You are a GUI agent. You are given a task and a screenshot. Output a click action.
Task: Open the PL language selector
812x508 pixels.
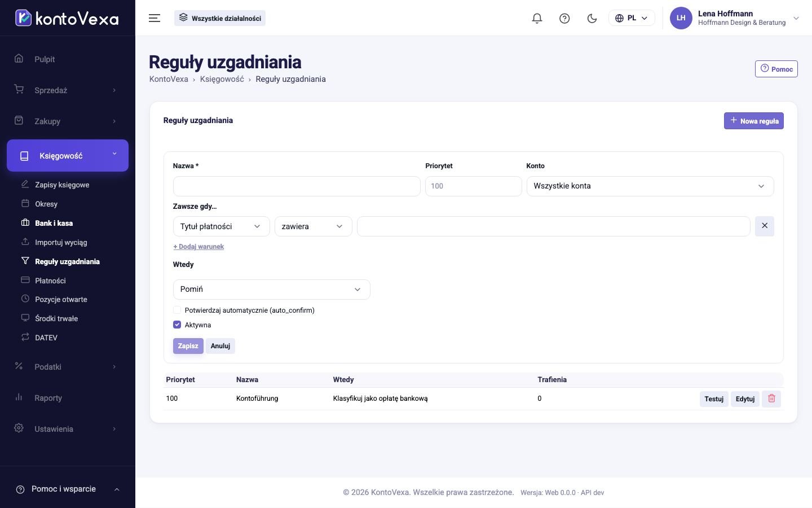pyautogui.click(x=632, y=18)
